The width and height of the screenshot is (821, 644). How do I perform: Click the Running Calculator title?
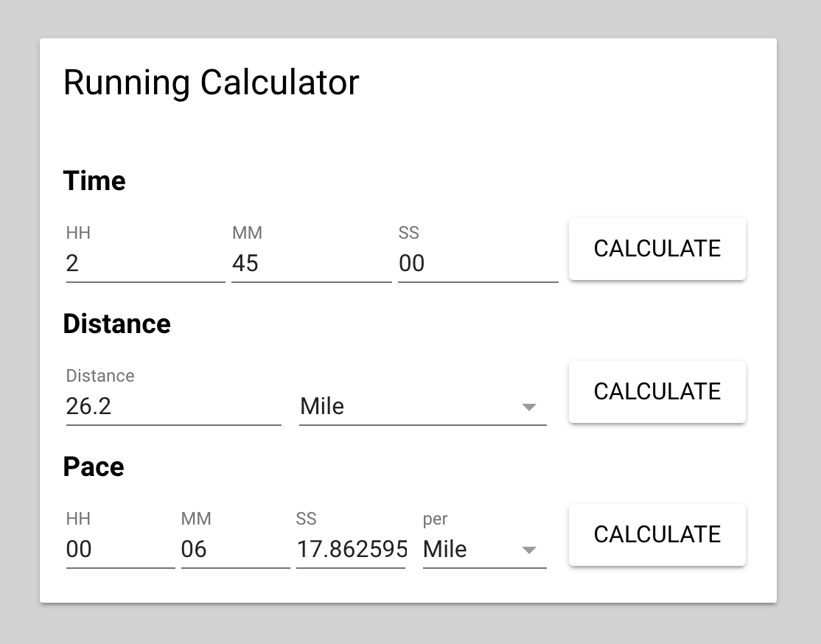point(212,83)
